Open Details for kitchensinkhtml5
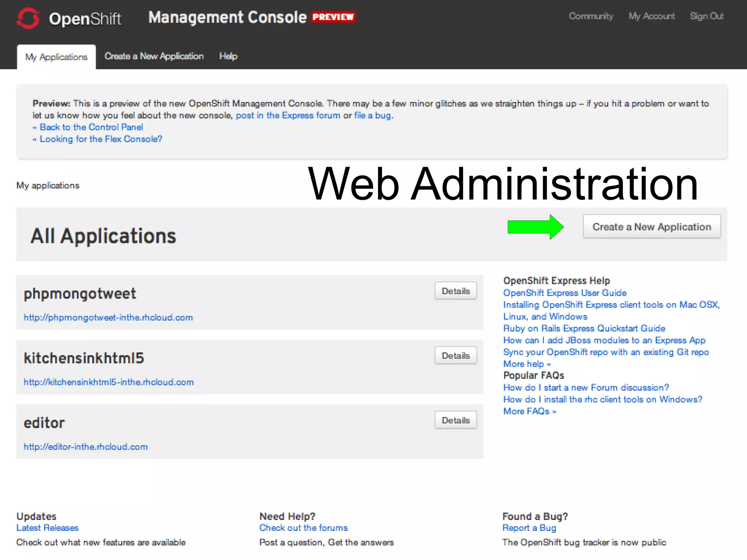Screen dimensions: 747x560 (456, 355)
